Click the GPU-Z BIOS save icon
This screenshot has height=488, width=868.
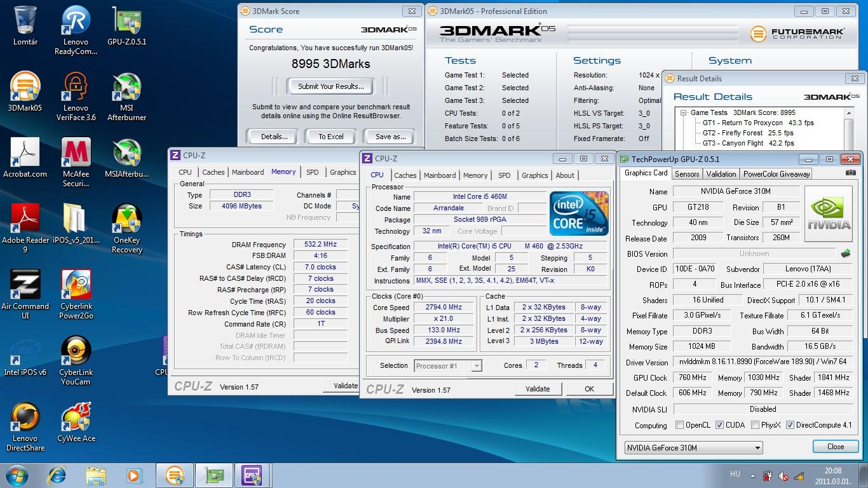[845, 254]
